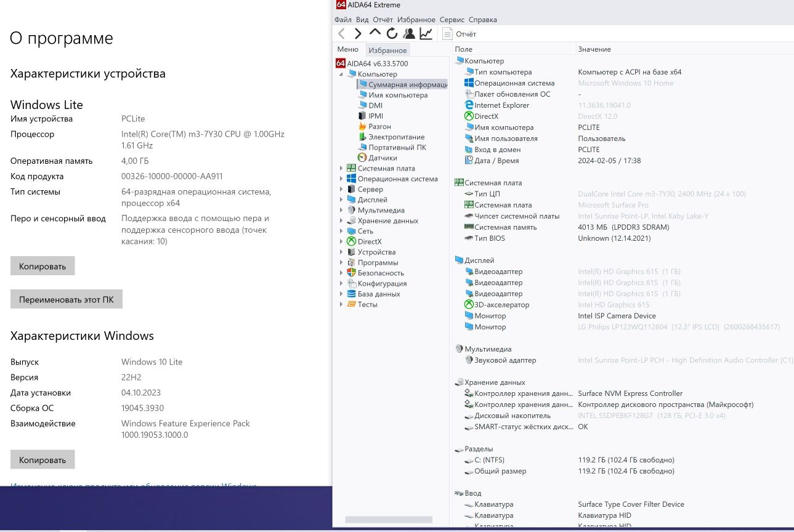
Task: Go back with AIDA64's left arrow
Action: [341, 34]
